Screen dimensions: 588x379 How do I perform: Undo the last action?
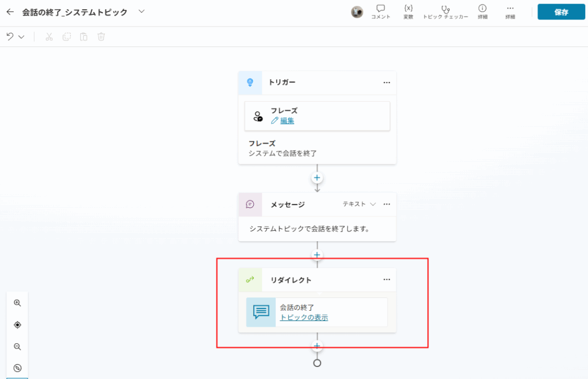(10, 37)
